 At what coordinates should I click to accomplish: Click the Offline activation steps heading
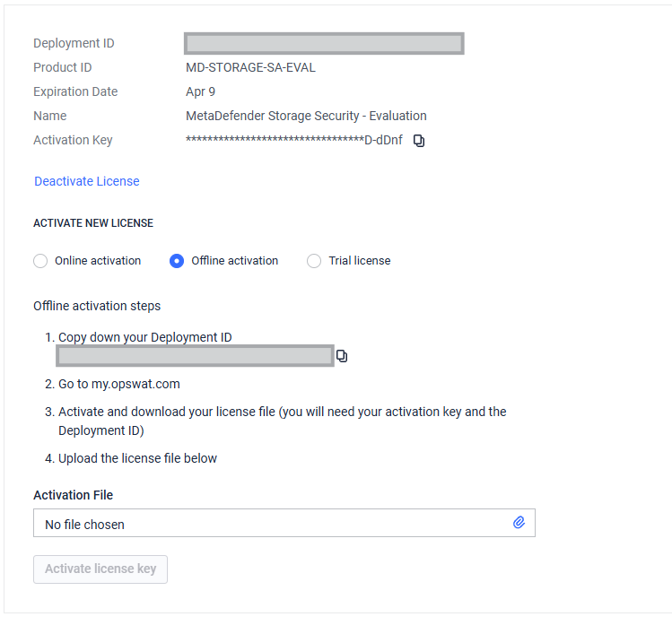tap(97, 306)
